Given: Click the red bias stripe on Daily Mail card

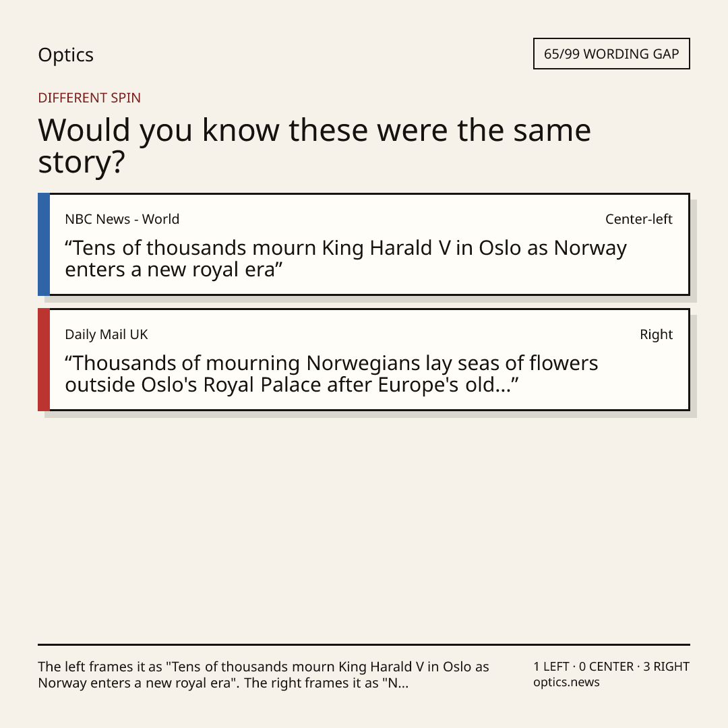Looking at the screenshot, I should tap(44, 359).
